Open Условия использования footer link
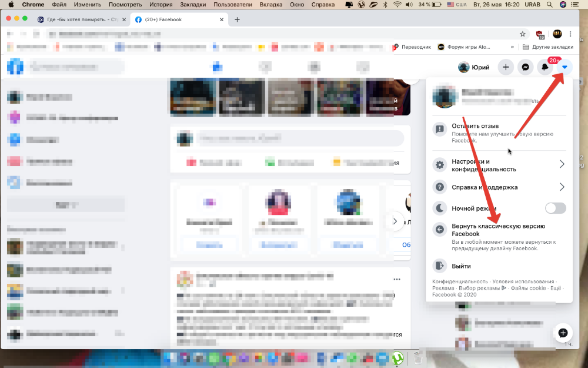588x368 pixels. (523, 281)
